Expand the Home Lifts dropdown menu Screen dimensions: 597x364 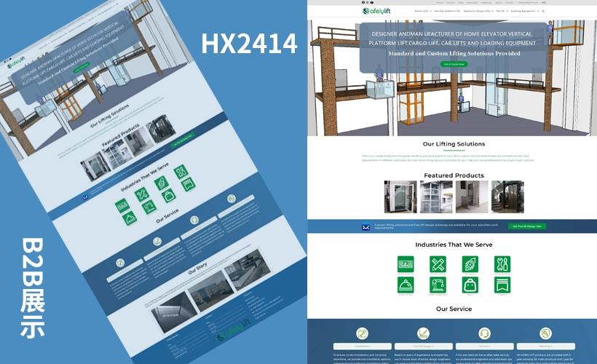pos(423,11)
